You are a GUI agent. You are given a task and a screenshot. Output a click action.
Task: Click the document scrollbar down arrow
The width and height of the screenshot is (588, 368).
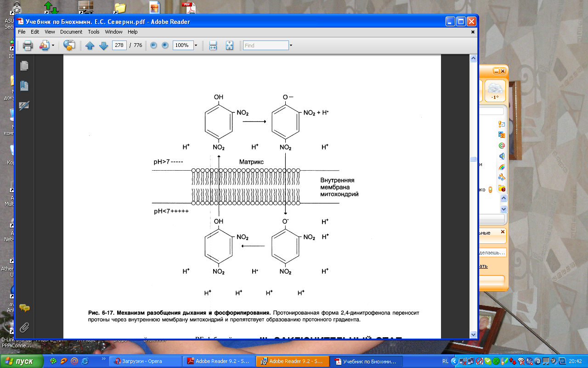(473, 334)
